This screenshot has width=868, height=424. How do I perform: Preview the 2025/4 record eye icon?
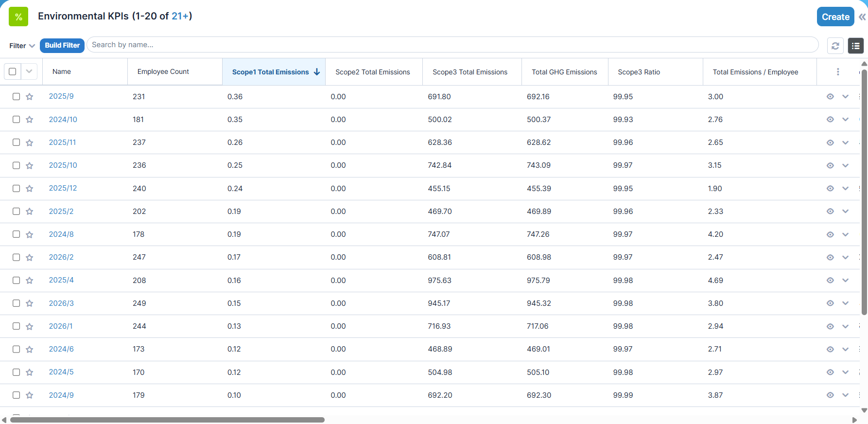tap(830, 281)
